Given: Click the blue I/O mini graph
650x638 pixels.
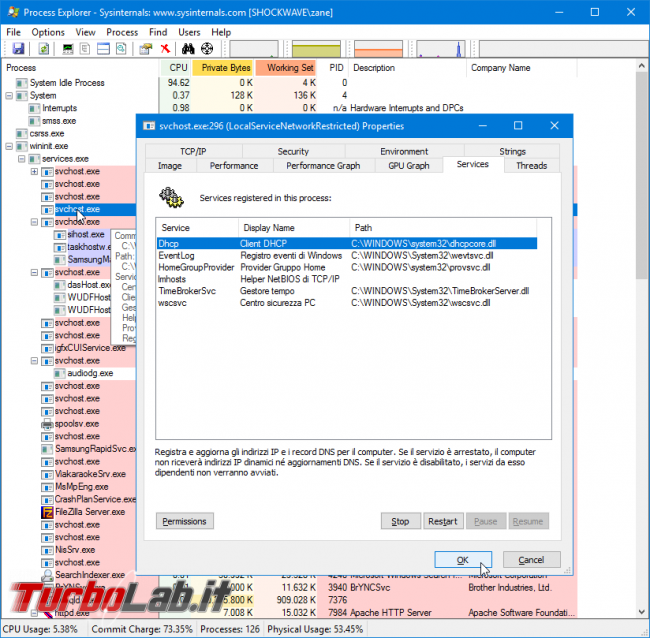Looking at the screenshot, I should point(440,49).
